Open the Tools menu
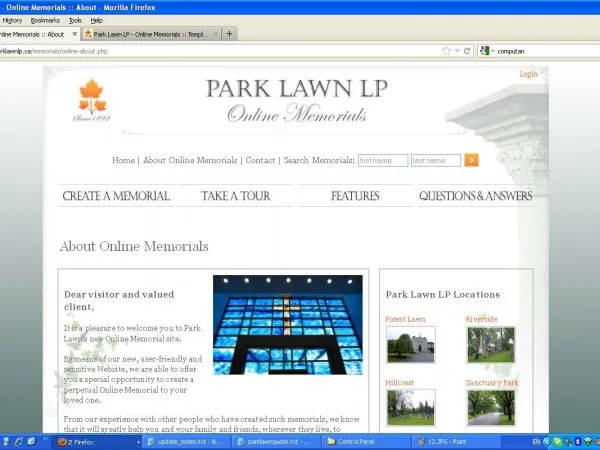 point(76,20)
